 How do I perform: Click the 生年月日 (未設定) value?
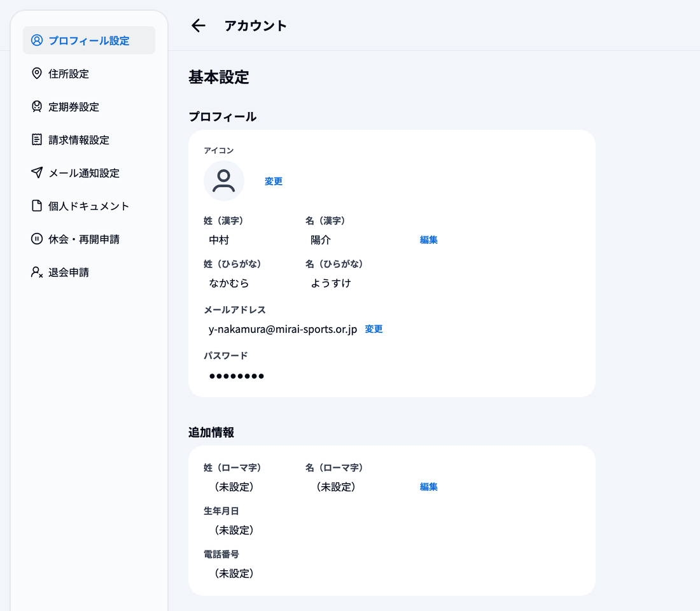pyautogui.click(x=234, y=530)
